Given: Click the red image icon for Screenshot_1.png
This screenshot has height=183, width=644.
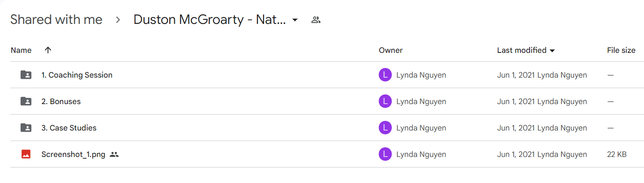Looking at the screenshot, I should (x=26, y=154).
